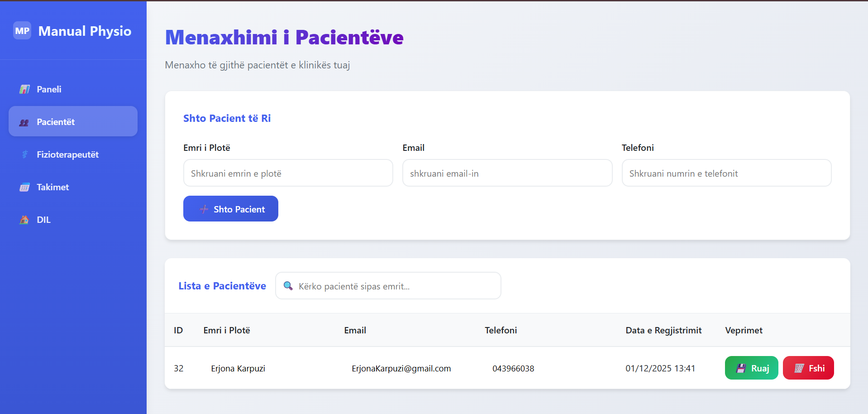This screenshot has width=868, height=414.
Task: Click the trash icon in Fshi
Action: 799,368
